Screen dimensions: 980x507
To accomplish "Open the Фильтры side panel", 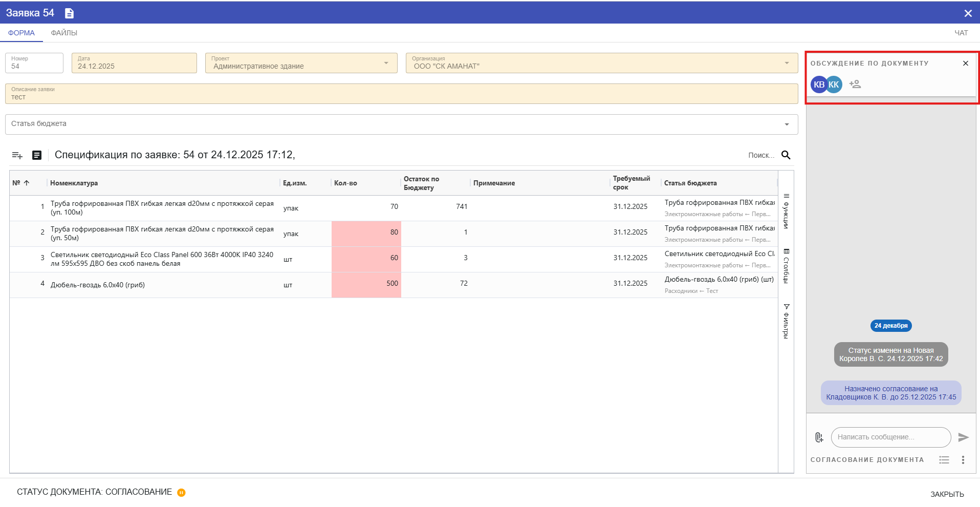I will pos(786,321).
